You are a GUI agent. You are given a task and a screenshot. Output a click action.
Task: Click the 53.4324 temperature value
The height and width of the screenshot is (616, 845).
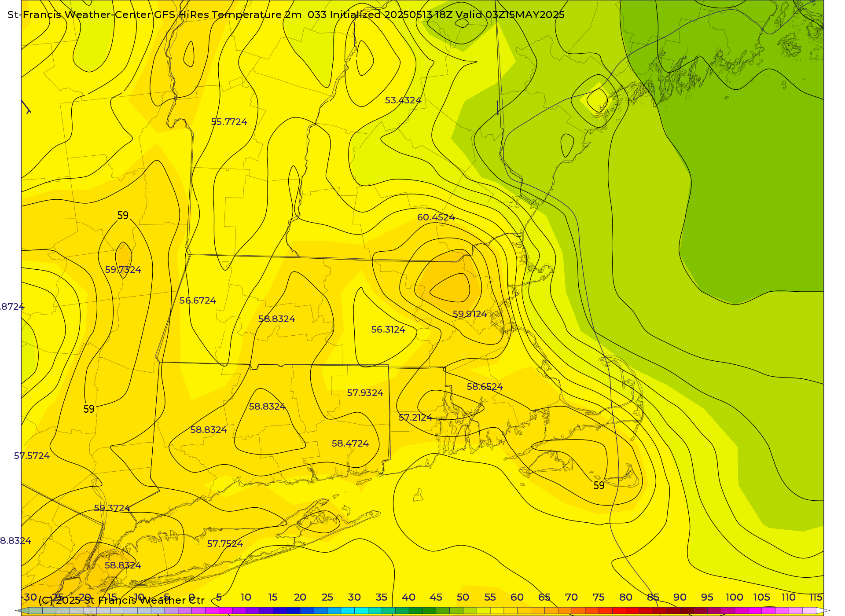click(403, 100)
